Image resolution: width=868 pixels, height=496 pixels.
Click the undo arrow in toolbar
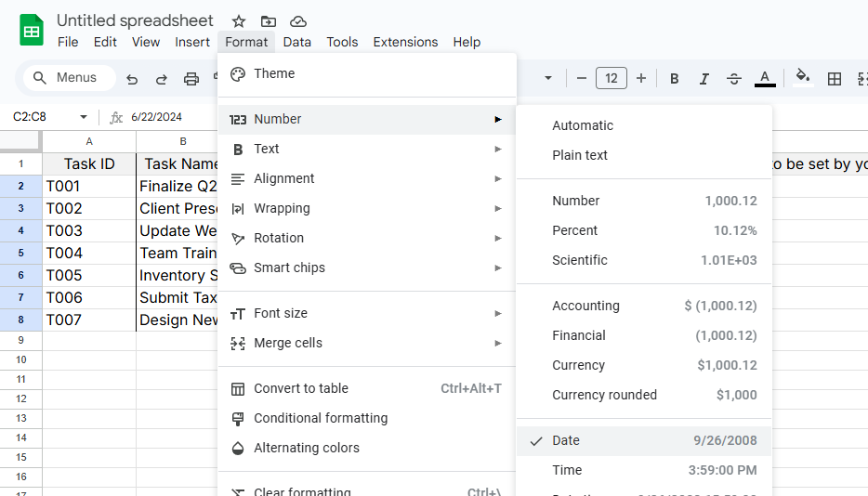pyautogui.click(x=132, y=79)
